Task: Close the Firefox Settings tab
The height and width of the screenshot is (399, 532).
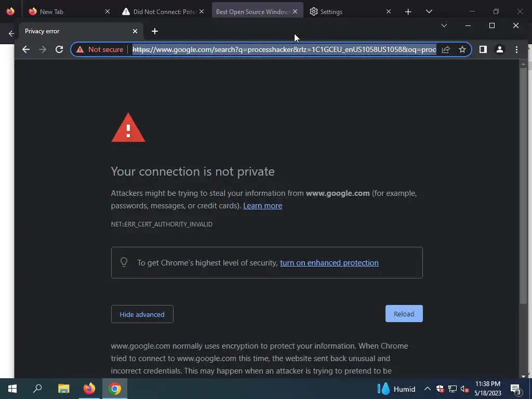Action: coord(389,11)
